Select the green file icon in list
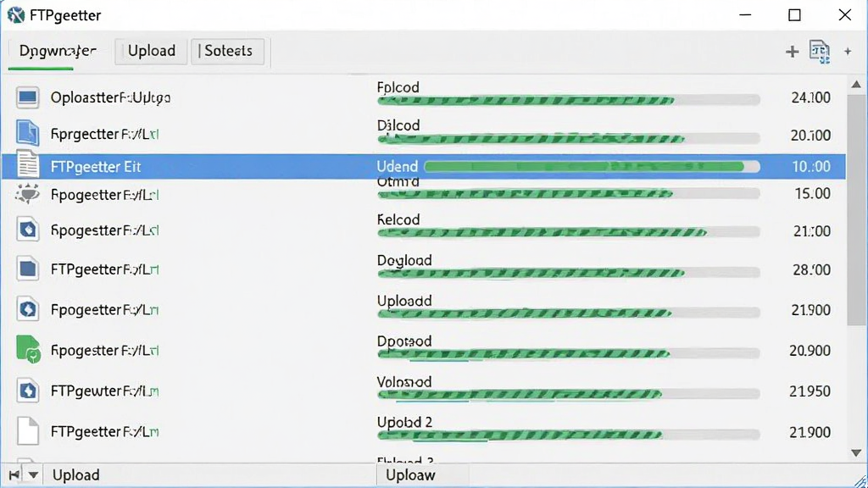The image size is (868, 488). tap(28, 348)
